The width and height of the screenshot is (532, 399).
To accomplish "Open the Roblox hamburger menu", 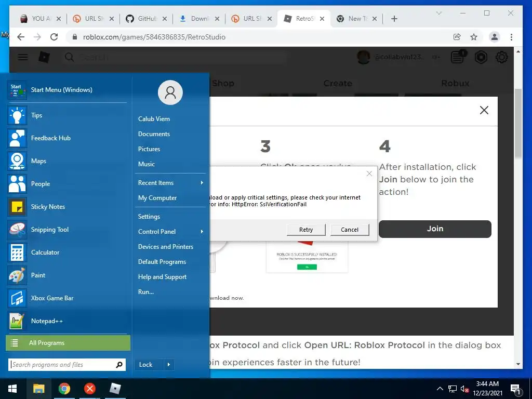I will coord(23,57).
